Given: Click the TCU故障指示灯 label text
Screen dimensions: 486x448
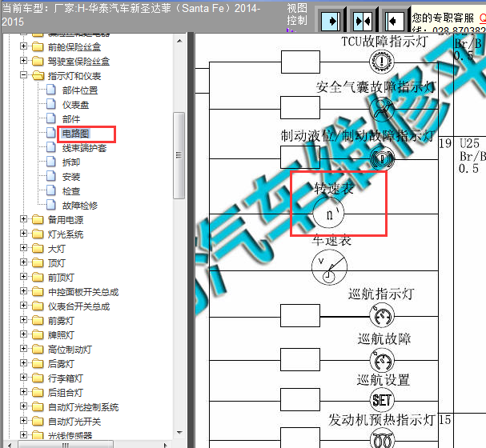Looking at the screenshot, I should pyautogui.click(x=384, y=41).
